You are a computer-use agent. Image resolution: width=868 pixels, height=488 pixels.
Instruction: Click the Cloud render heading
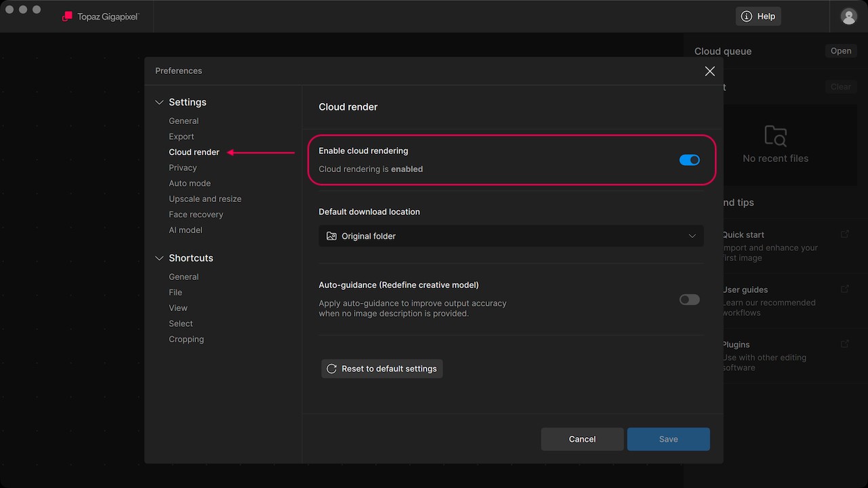coord(348,107)
